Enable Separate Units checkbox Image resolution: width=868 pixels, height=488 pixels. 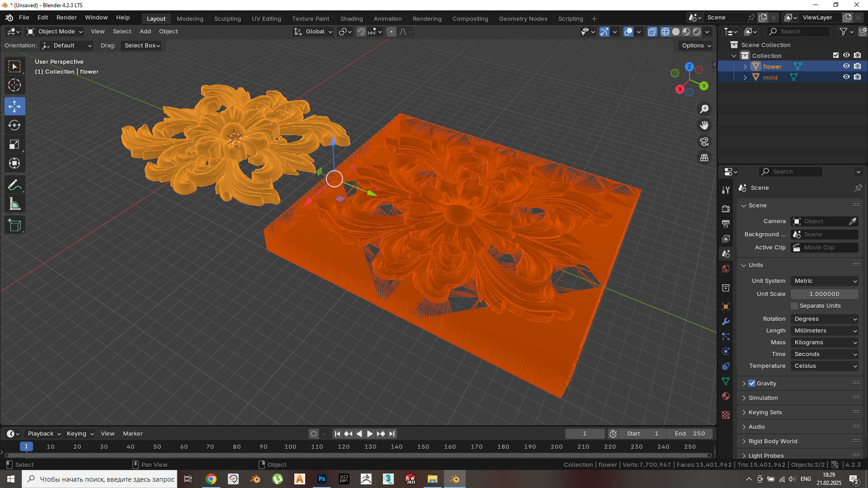point(794,306)
